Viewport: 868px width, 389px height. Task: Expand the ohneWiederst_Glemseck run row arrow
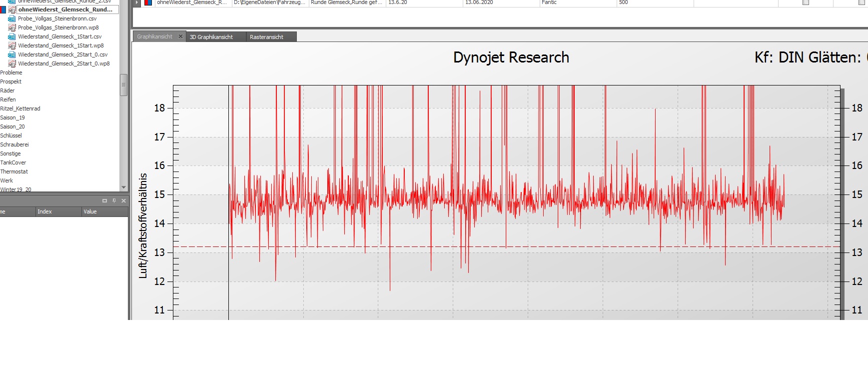click(137, 2)
